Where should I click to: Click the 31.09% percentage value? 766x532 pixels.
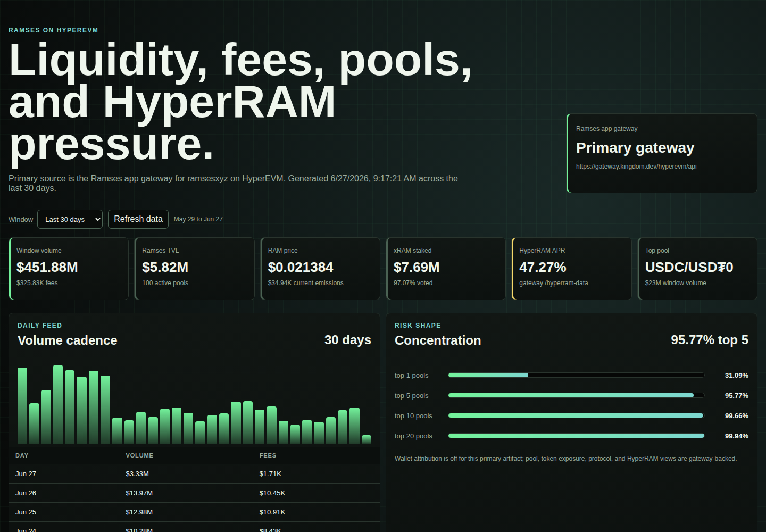[737, 376]
